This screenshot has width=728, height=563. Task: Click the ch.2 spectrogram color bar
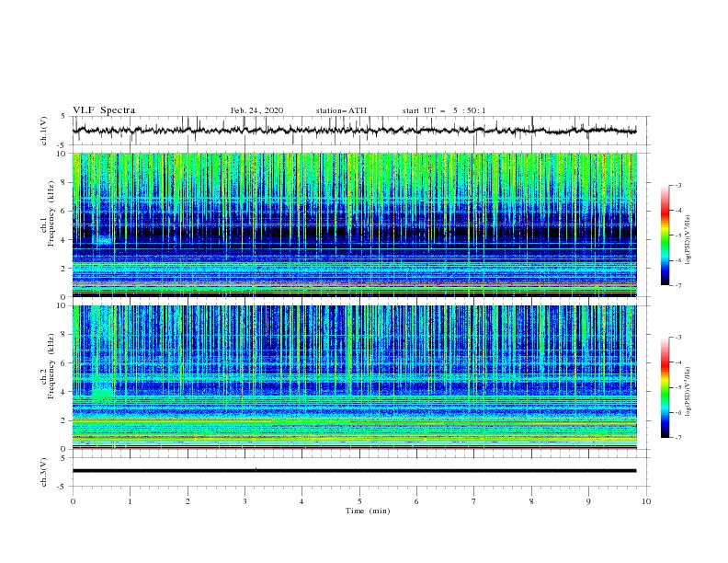click(665, 387)
